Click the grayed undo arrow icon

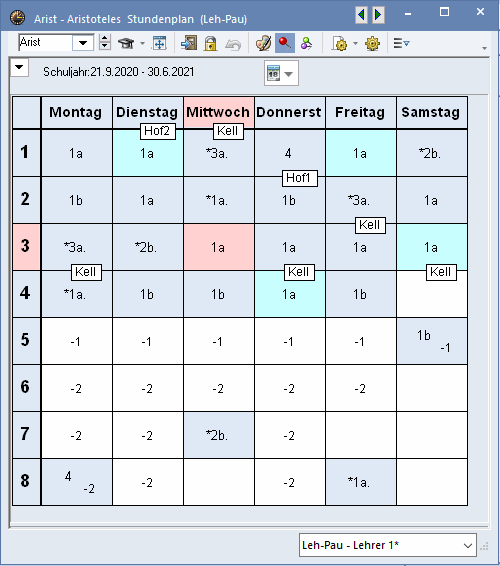[233, 44]
